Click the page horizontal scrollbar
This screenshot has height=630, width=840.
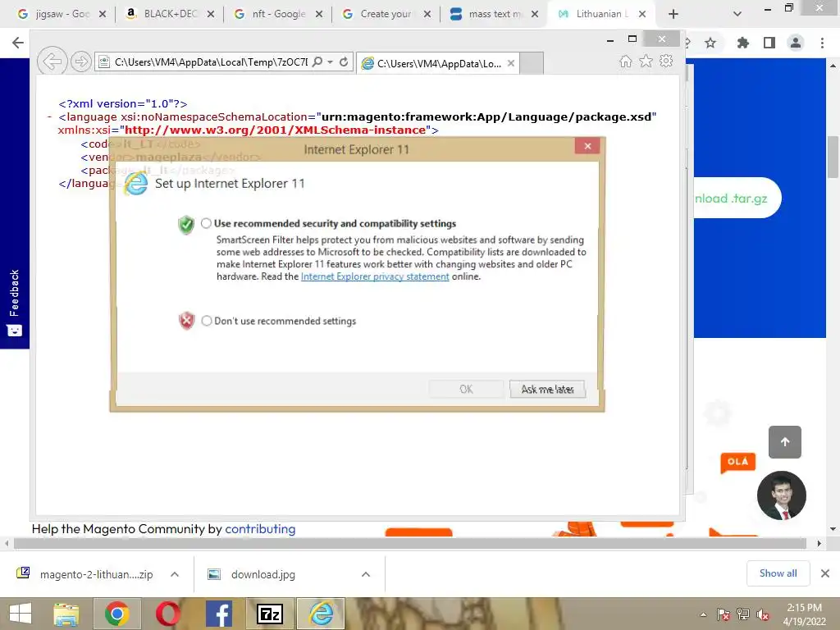410,544
